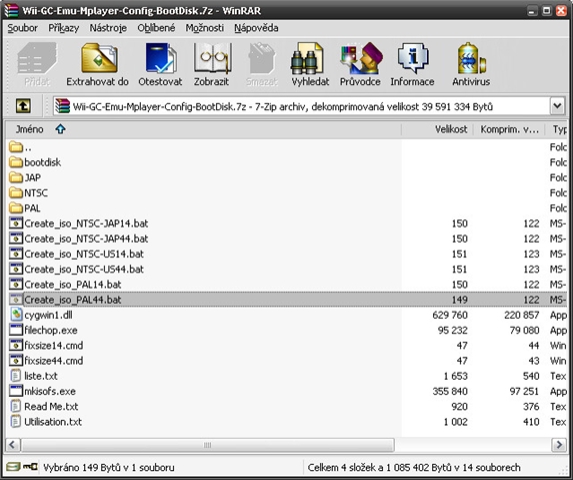The image size is (573, 480).
Task: Click the WinRAR title bar app icon
Action: pos(12,10)
